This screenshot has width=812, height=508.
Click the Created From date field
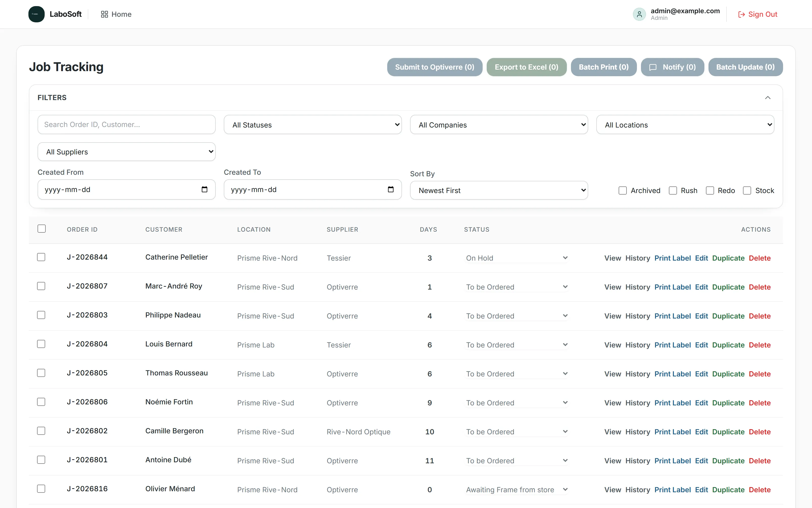(127, 189)
